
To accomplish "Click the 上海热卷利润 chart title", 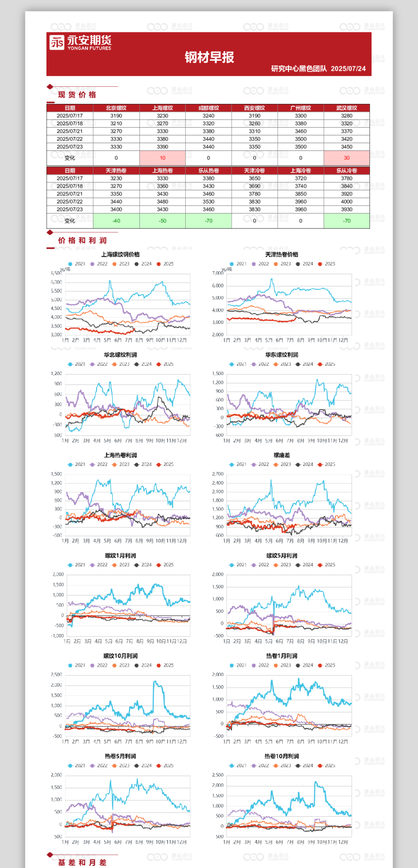I will point(120,455).
